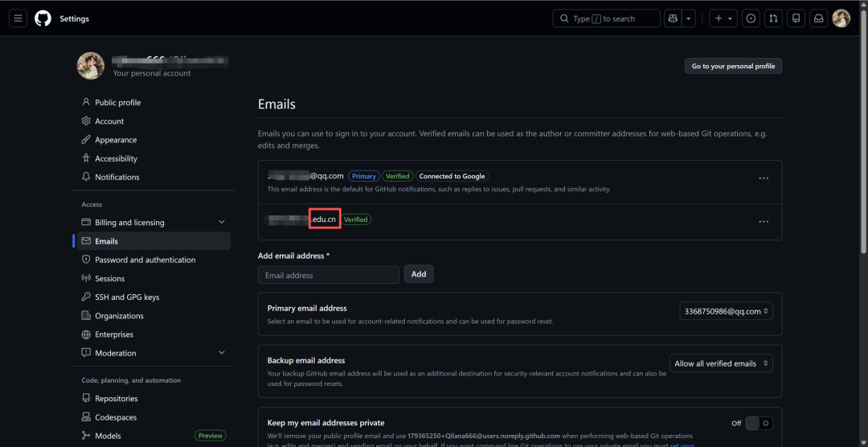
Task: Open the Repositories icon in header
Action: (x=796, y=18)
